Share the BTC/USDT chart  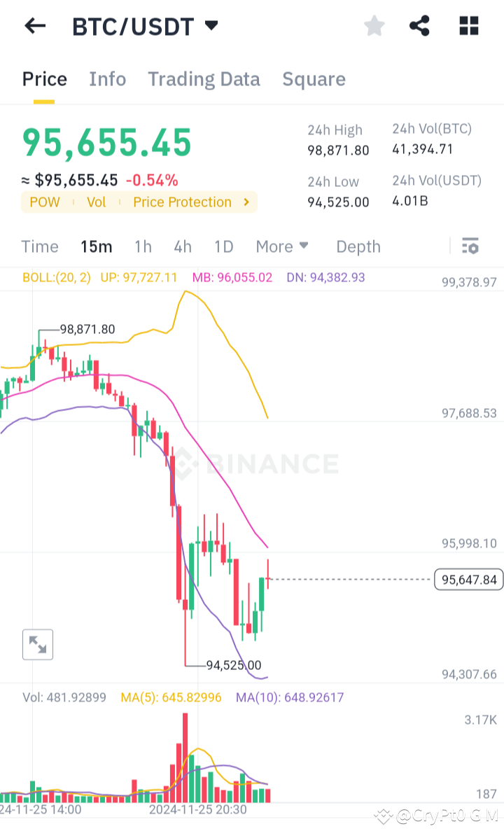tap(419, 26)
